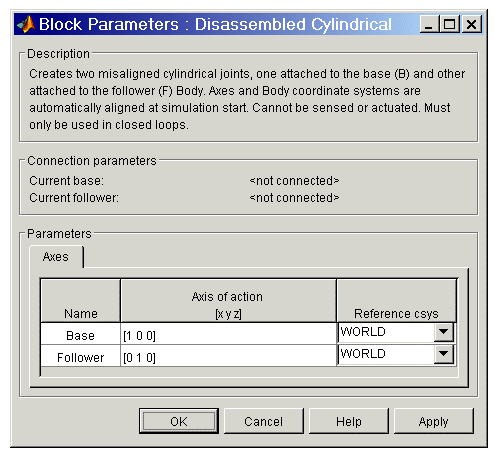Apply the current parameter settings
495x457 pixels.
433,421
